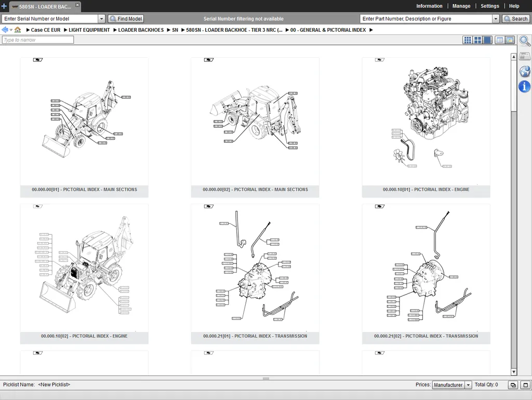Click caption 00.000.21[02] - PICTORIAL INDEX - TRANSMISSION
The width and height of the screenshot is (532, 400).
pos(426,336)
